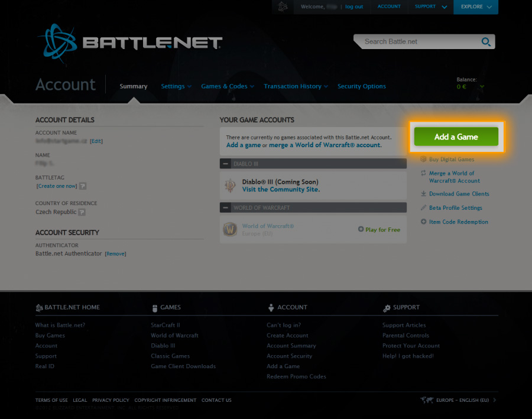Visit the Diablo III Community Site
The width and height of the screenshot is (532, 419).
(x=281, y=189)
